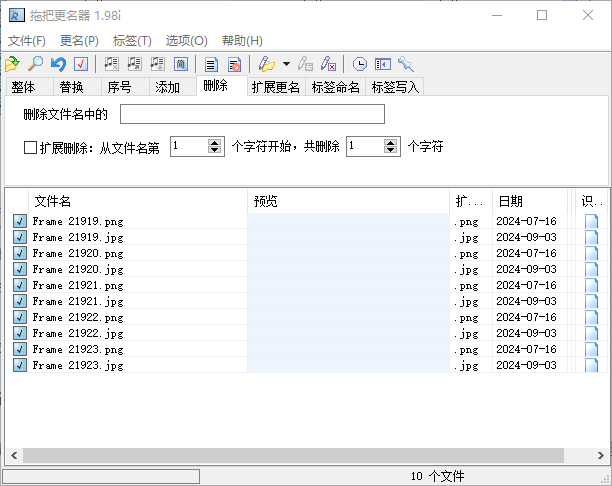Click the delete count spinner arrows
Screen dimensions: 612x486
point(391,146)
